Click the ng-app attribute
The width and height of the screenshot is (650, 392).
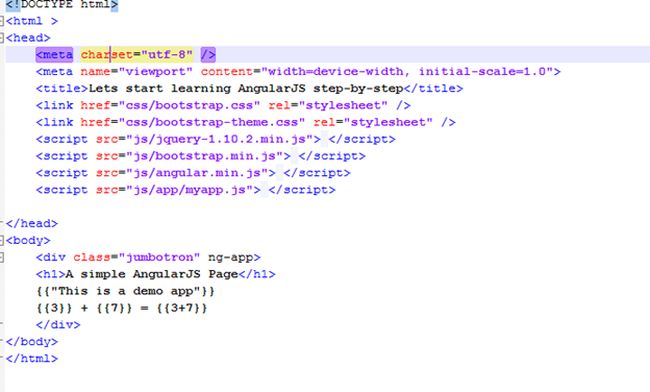pyautogui.click(x=230, y=257)
